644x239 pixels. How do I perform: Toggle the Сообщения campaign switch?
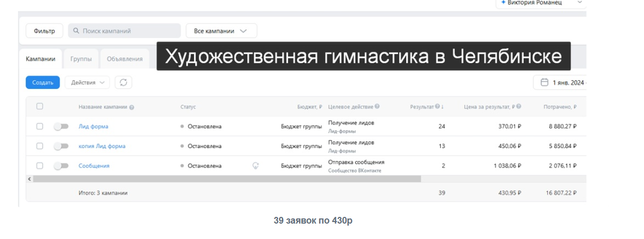coord(61,166)
